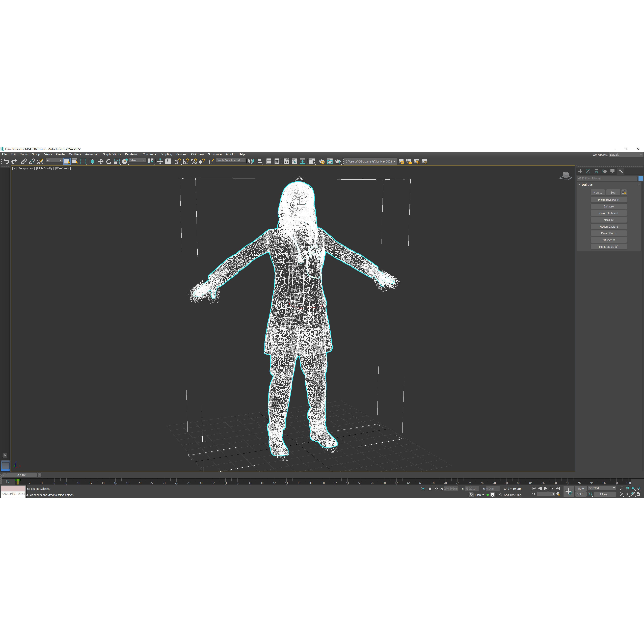This screenshot has height=644, width=644.
Task: Switch to the Hierarchy command panel tab
Action: [596, 171]
